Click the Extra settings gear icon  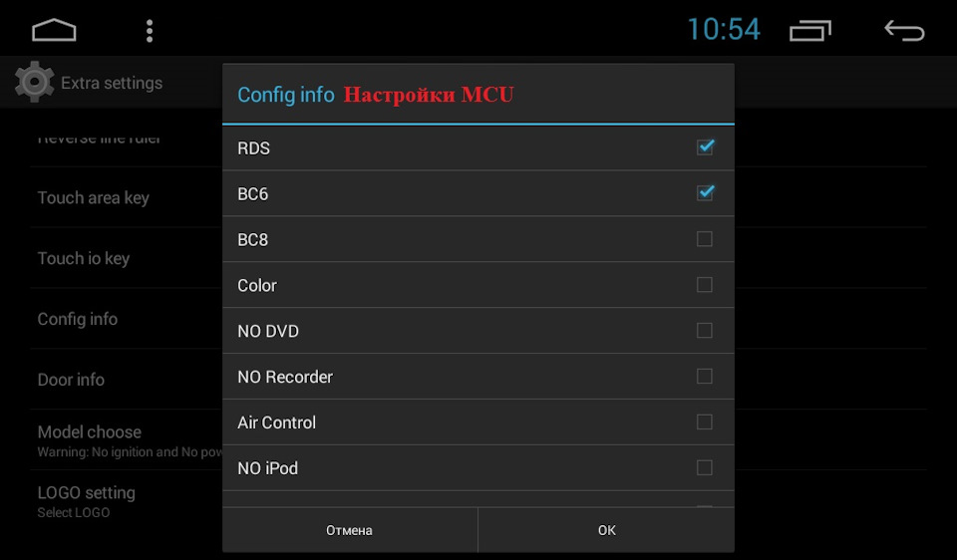coord(35,82)
